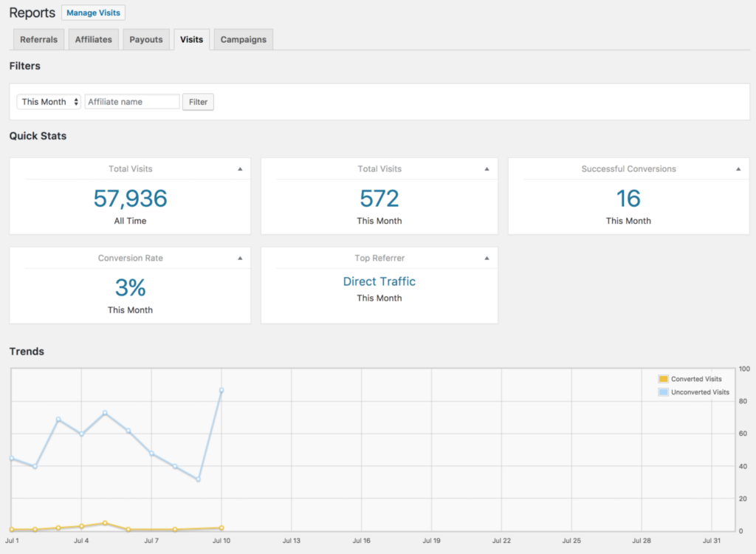Switch to the Referrals tab

click(38, 40)
